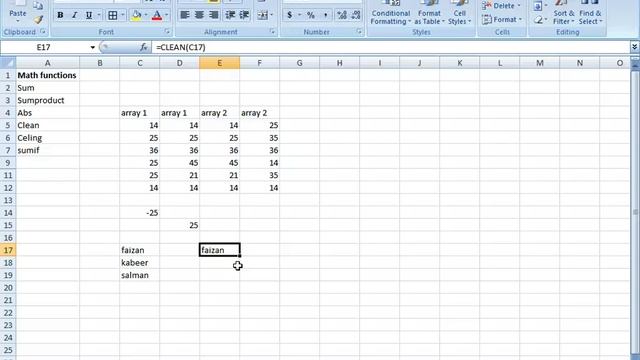
Task: Open the Borders dropdown arrow
Action: click(x=122, y=16)
